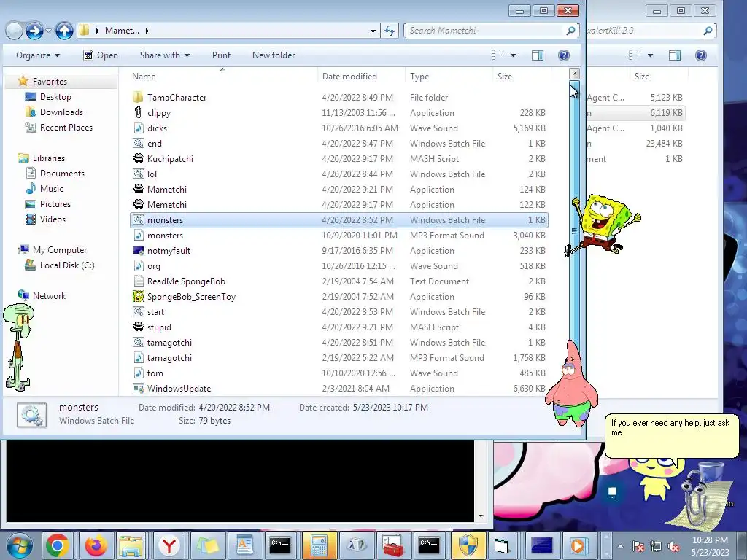Viewport: 747px width, 560px height.
Task: Open the Help button in Mametchi window
Action: coord(564,55)
